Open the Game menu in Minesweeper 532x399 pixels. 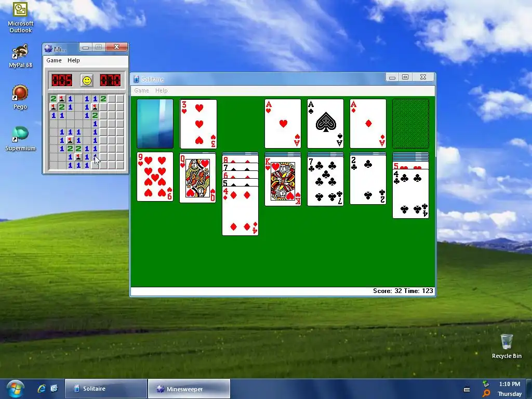(54, 60)
